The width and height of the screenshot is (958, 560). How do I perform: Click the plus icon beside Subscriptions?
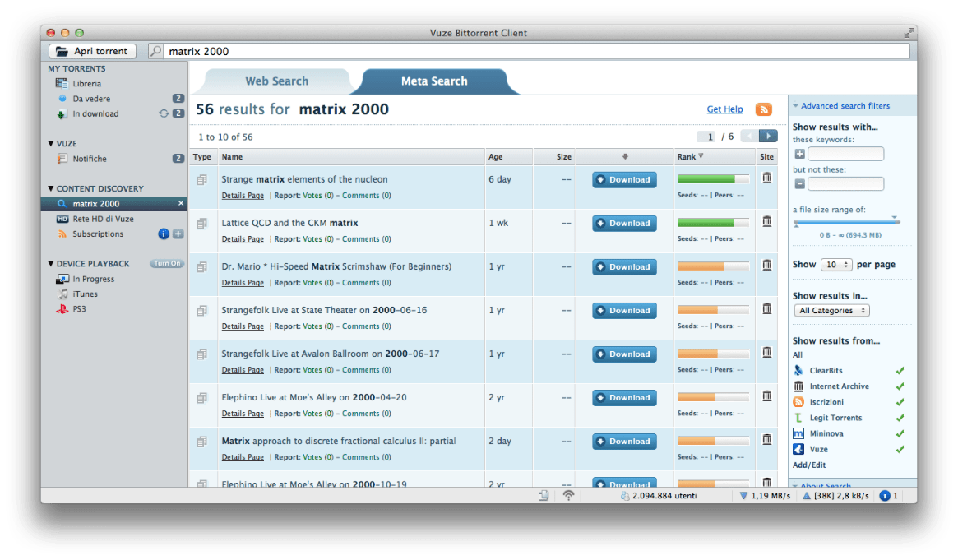(x=178, y=234)
